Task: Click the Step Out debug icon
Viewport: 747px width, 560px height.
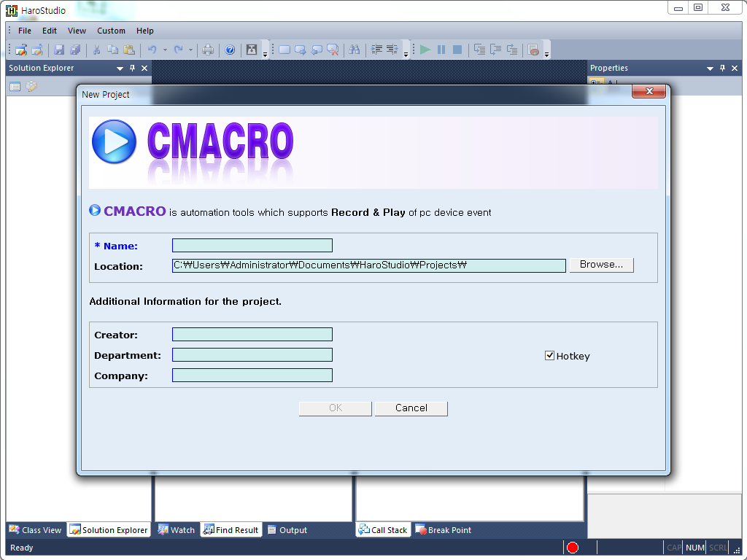Action: coord(511,50)
